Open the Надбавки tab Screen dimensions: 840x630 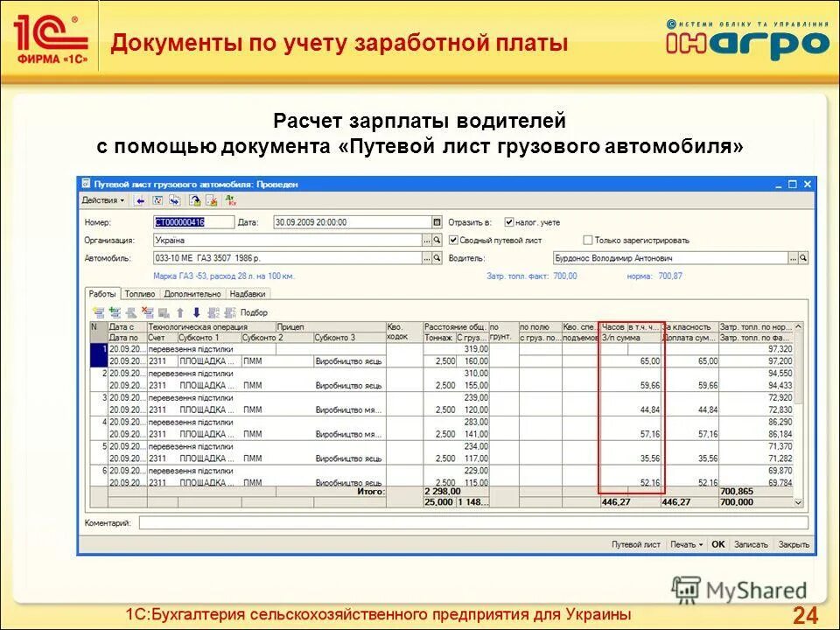248,294
